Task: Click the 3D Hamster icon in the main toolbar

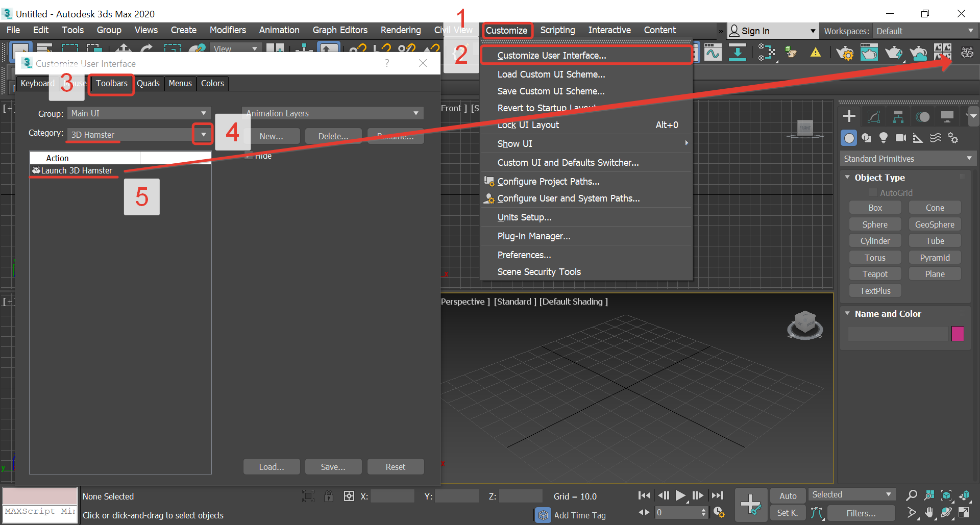Action: [x=967, y=52]
